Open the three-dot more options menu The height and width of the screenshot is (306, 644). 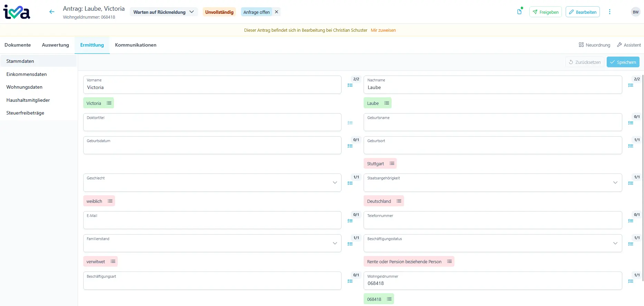[609, 12]
